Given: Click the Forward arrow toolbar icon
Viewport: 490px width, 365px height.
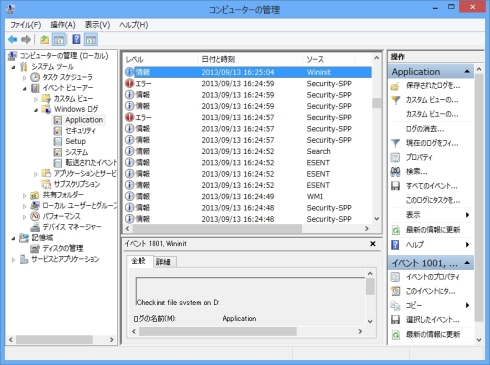Looking at the screenshot, I should pyautogui.click(x=26, y=40).
